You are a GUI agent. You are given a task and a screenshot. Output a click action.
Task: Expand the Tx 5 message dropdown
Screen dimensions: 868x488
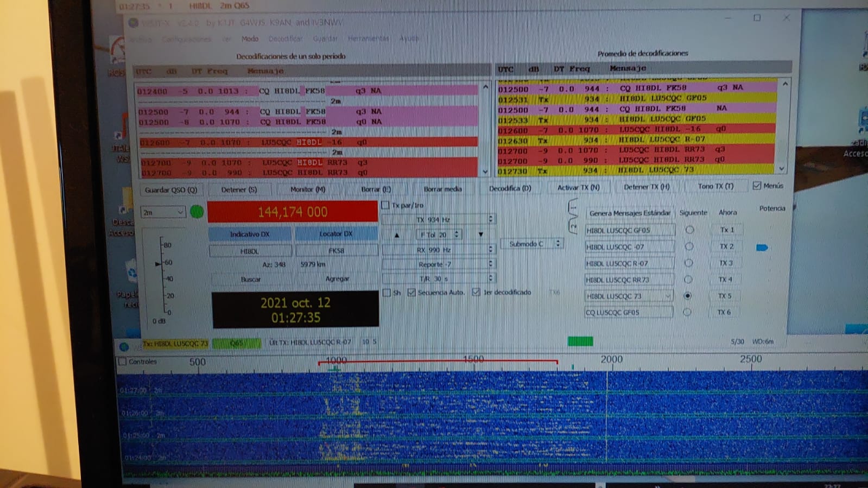coord(668,296)
